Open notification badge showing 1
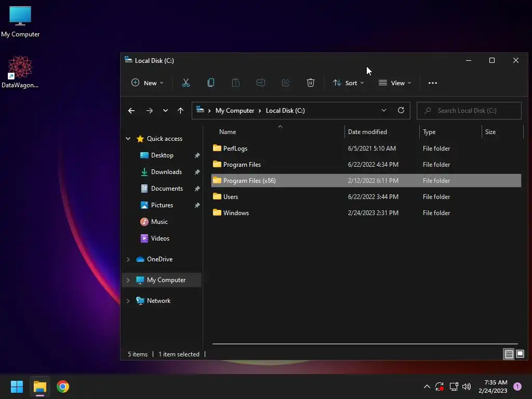Image resolution: width=532 pixels, height=399 pixels. tap(517, 387)
